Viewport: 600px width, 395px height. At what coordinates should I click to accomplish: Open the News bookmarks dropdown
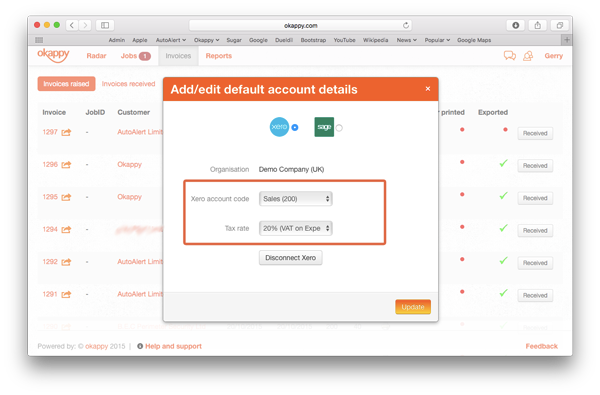[406, 40]
